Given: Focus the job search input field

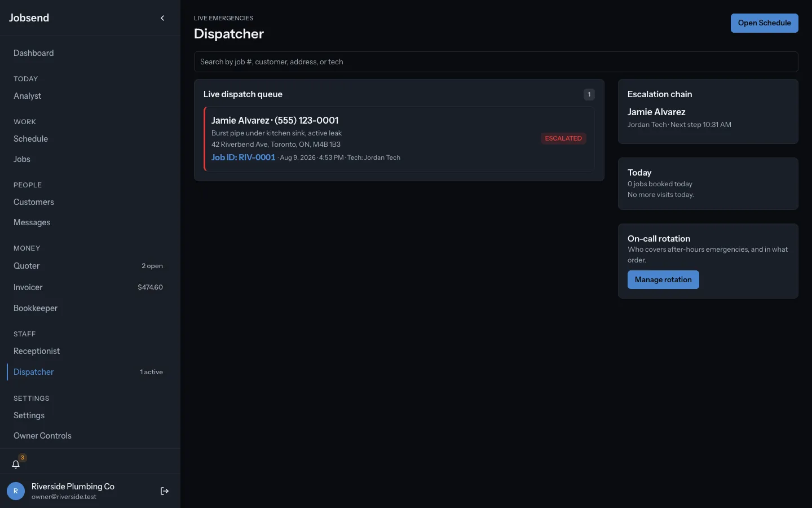Looking at the screenshot, I should pyautogui.click(x=496, y=62).
